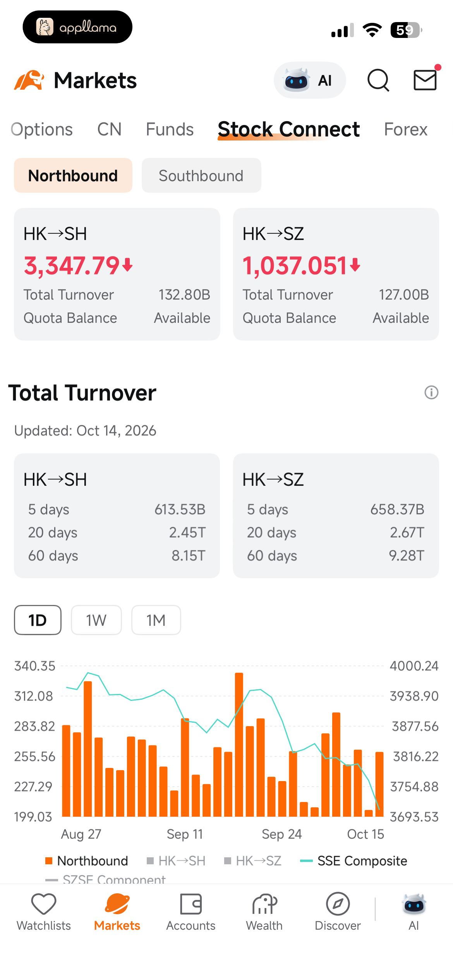The image size is (453, 980).
Task: Tap the tallest orange bar in turnover chart
Action: click(x=239, y=745)
